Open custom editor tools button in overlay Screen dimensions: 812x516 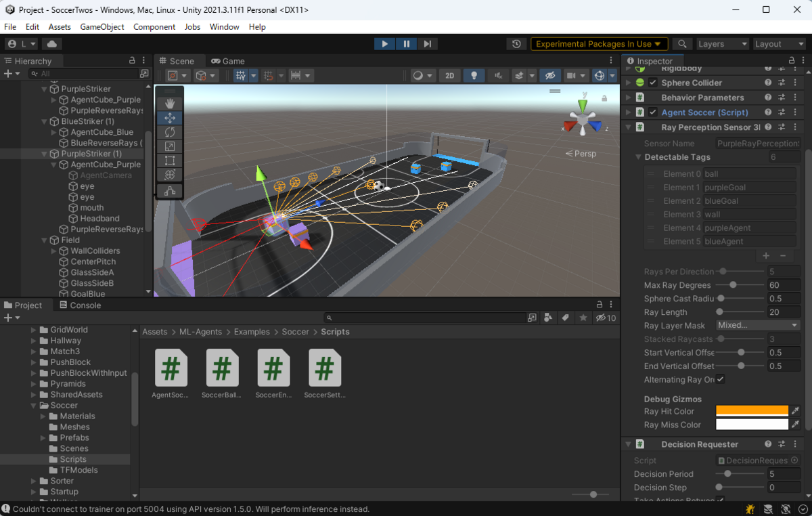[x=170, y=191]
